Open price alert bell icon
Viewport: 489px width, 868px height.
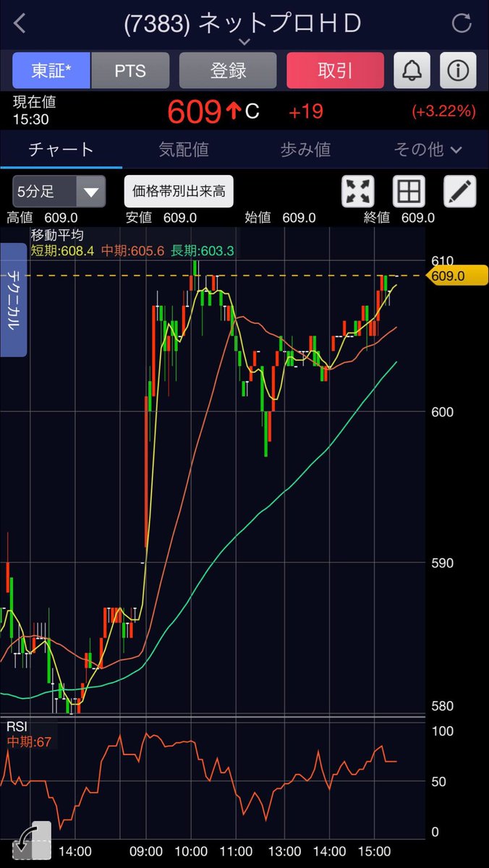tap(412, 71)
